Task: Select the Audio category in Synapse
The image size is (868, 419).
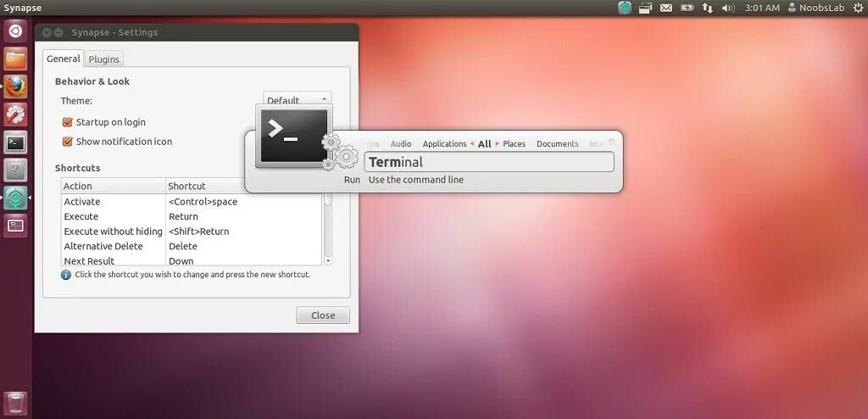Action: 401,143
